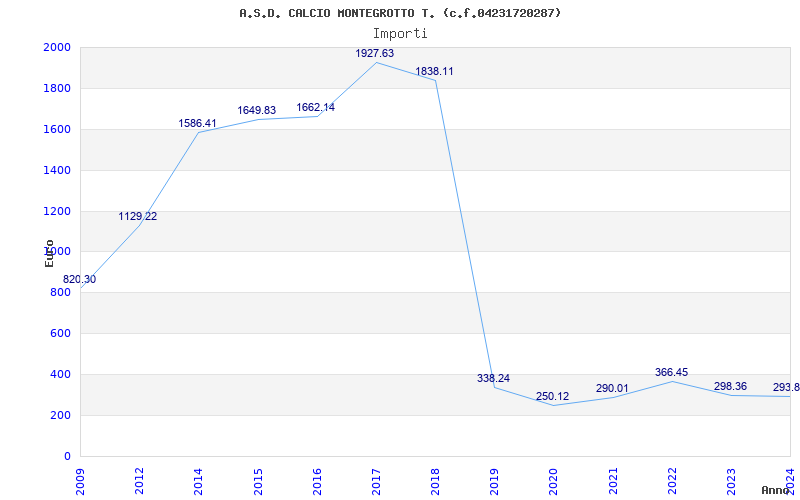Viewport: 800px width, 500px height.
Task: Click the x-axis year 2014
Action: click(198, 481)
